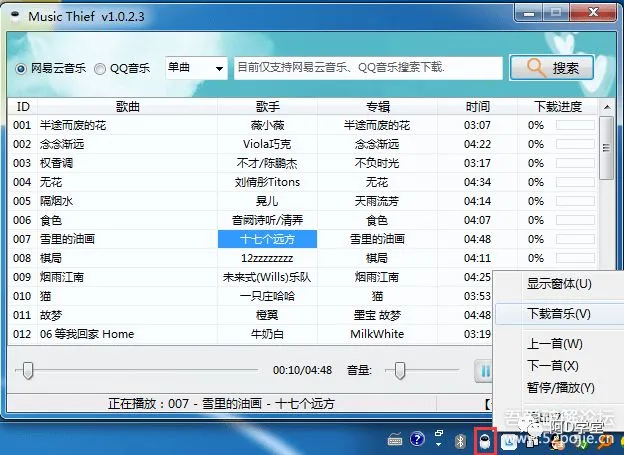Click the song list vertical scrollbar thumb

[x=606, y=148]
